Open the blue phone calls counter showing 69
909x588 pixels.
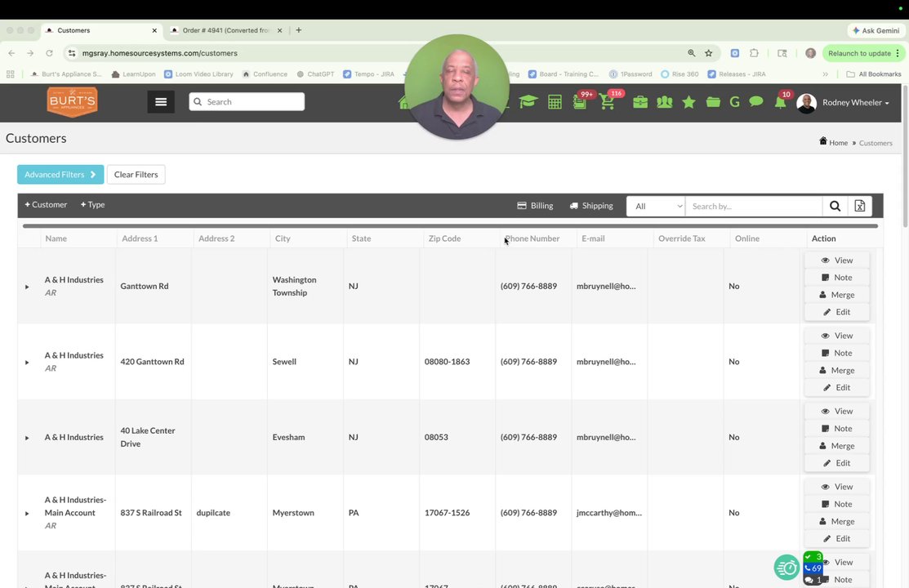coord(813,568)
